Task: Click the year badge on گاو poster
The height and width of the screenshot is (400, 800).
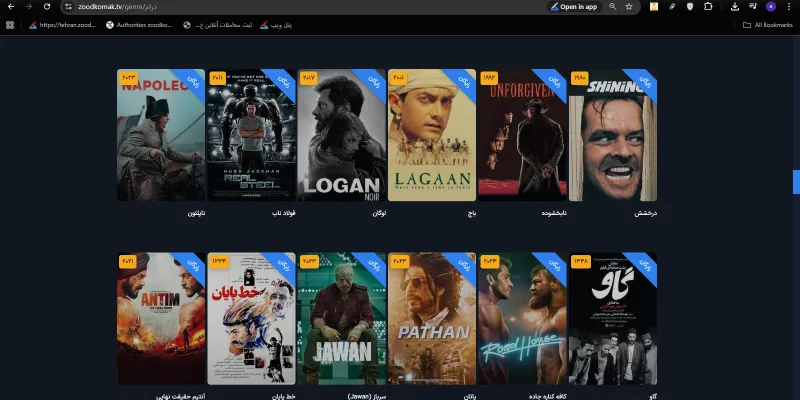Action: (580, 261)
